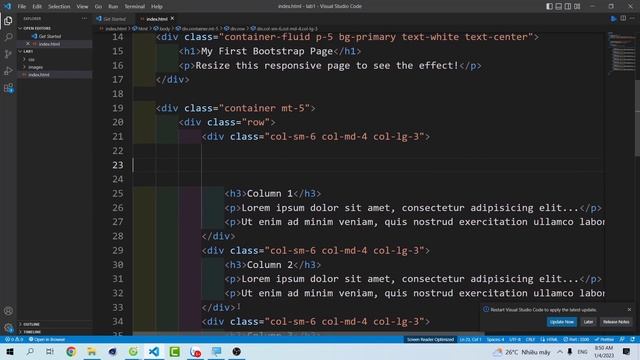The image size is (640, 360).
Task: Change encoding via UTF-8 status item
Action: tap(515, 339)
